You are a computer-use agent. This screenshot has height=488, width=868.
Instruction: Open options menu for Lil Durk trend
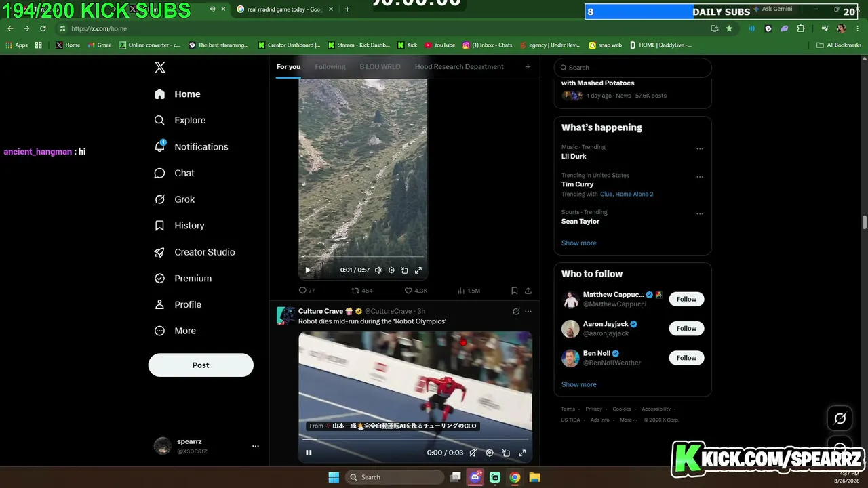(x=700, y=149)
